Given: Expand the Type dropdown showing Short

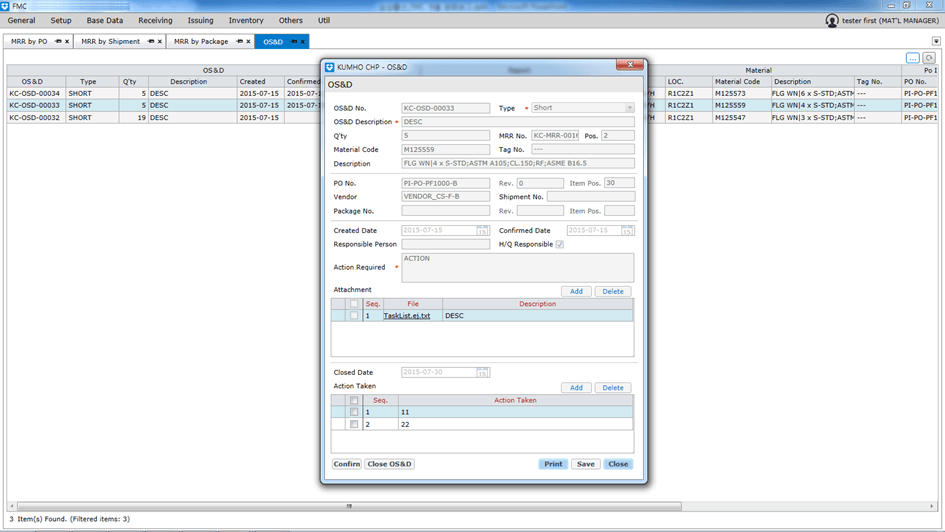Looking at the screenshot, I should coord(629,108).
